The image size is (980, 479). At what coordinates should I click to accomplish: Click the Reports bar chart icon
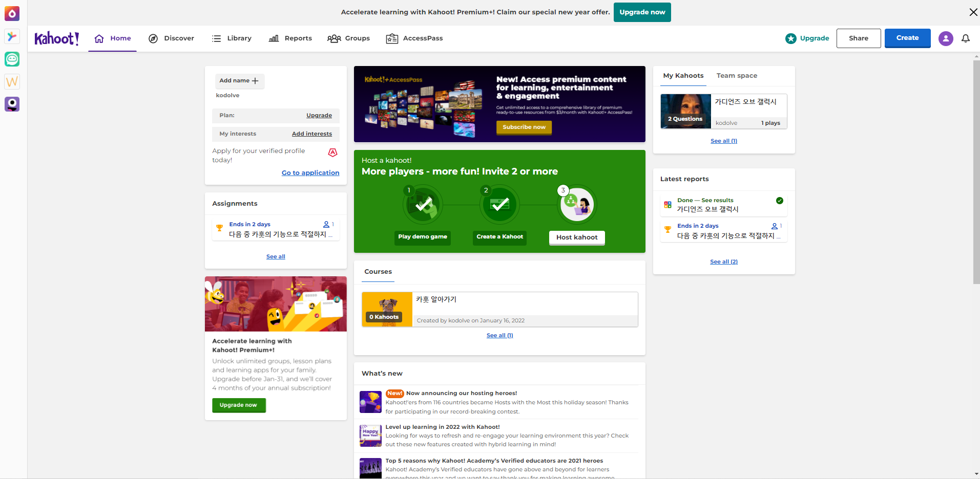pyautogui.click(x=274, y=38)
